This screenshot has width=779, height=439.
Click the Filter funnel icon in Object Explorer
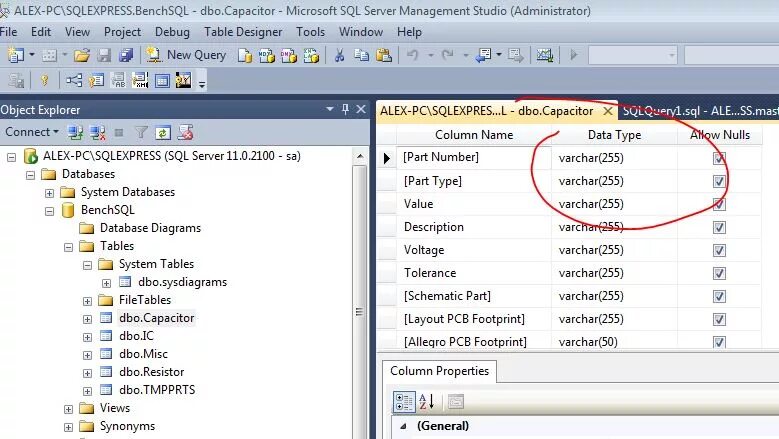click(141, 133)
